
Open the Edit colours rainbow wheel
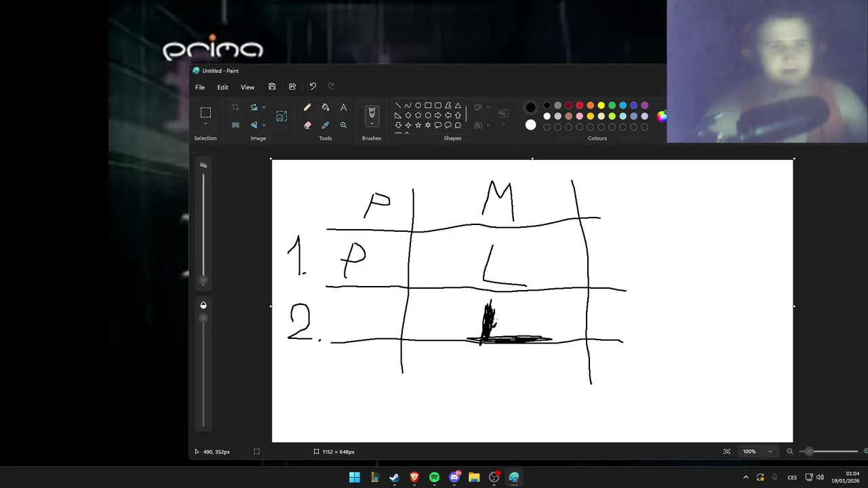662,117
